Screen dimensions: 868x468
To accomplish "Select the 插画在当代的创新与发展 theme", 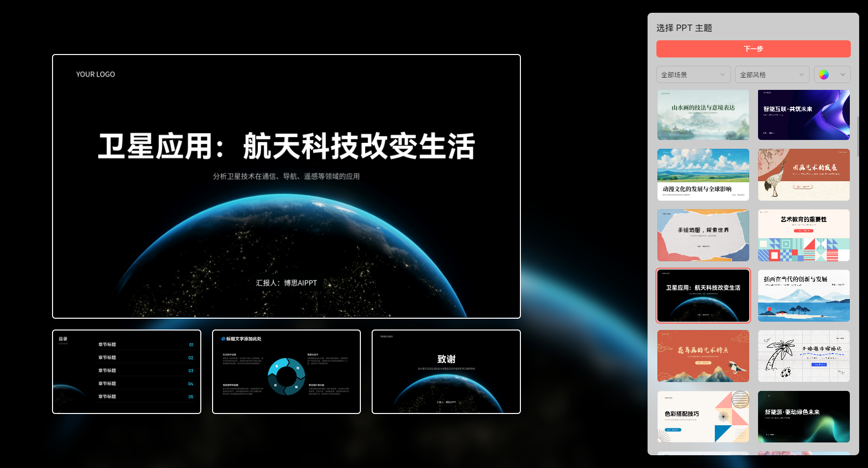I will [x=804, y=296].
